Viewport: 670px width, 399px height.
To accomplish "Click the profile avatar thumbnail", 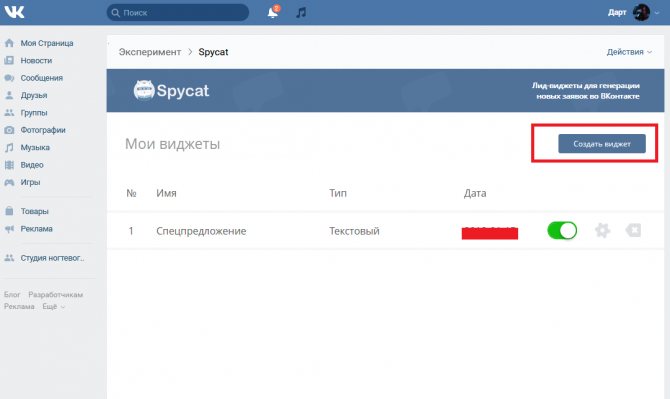I will point(641,12).
